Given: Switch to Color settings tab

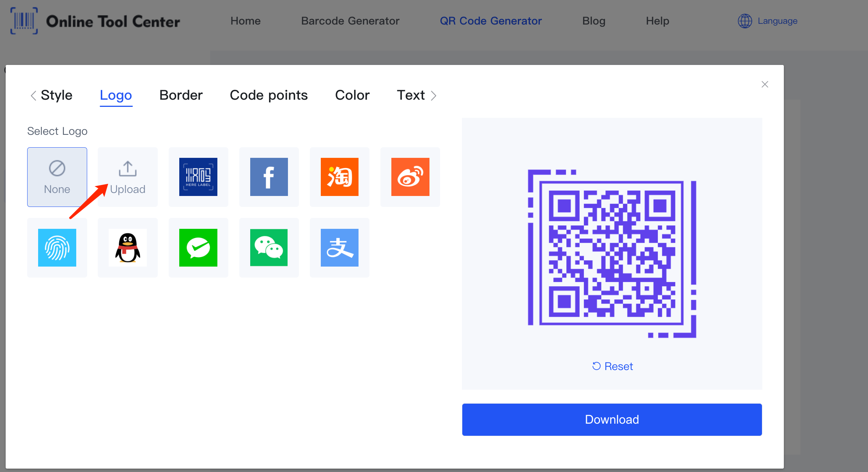Looking at the screenshot, I should point(352,95).
